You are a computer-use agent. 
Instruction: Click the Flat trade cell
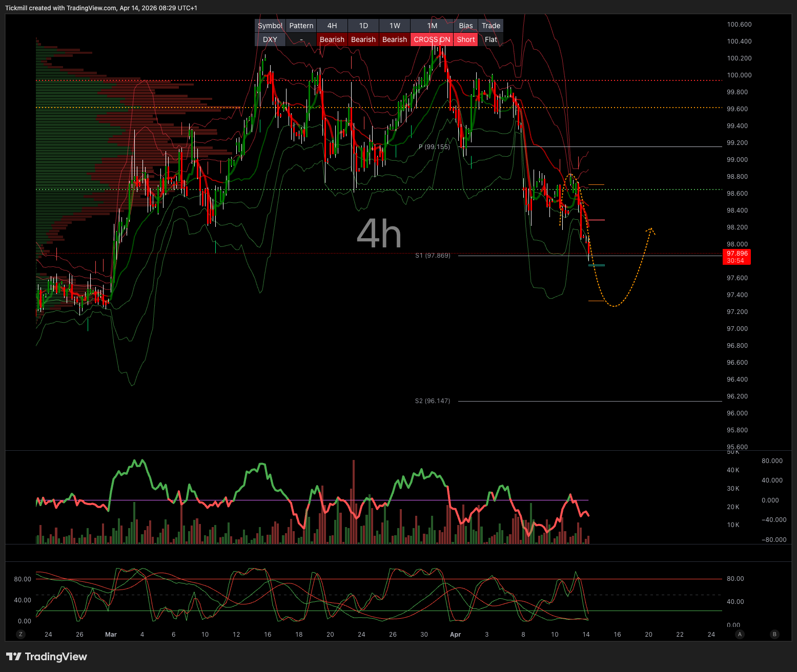(x=491, y=39)
